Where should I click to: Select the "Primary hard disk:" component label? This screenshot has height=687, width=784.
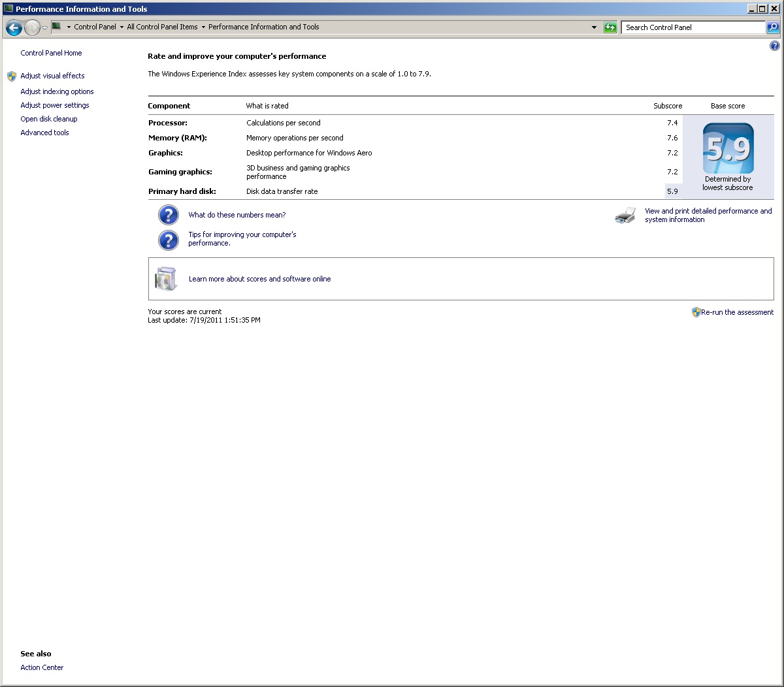pyautogui.click(x=182, y=191)
